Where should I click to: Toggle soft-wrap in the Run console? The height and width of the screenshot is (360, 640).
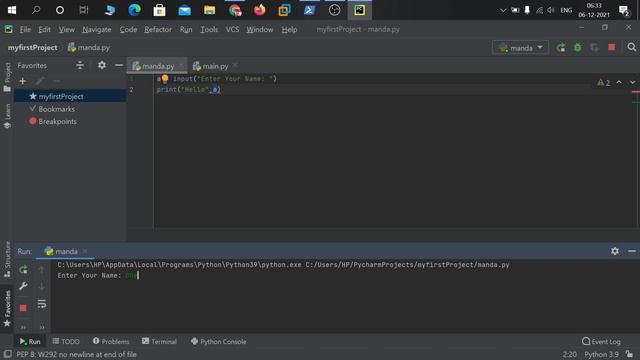(x=42, y=304)
